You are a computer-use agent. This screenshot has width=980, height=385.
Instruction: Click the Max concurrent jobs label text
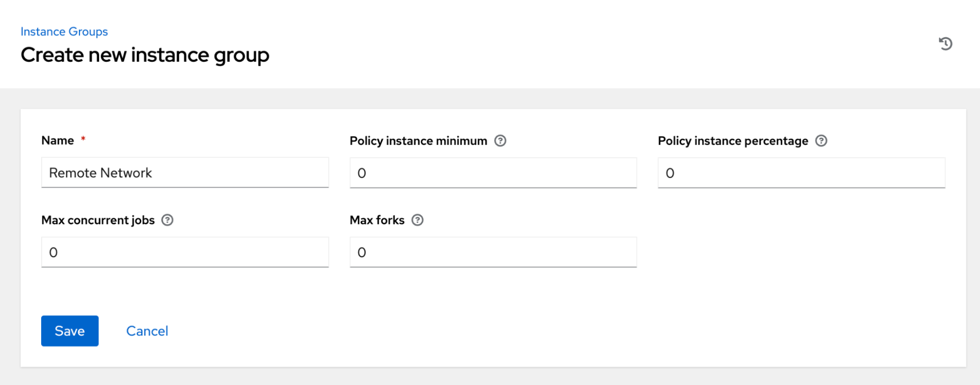coord(98,220)
